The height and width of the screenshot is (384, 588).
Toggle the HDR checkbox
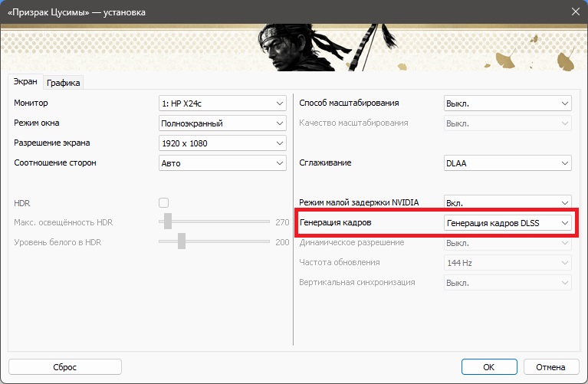click(163, 203)
